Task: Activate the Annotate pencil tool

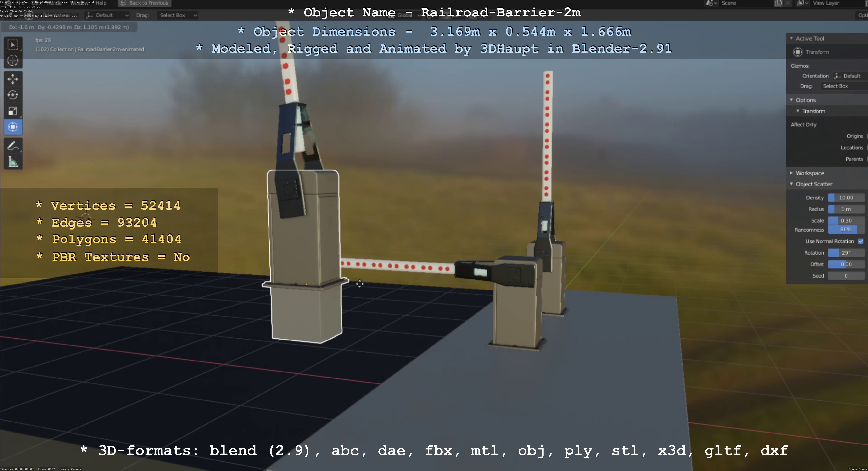Action: click(13, 146)
